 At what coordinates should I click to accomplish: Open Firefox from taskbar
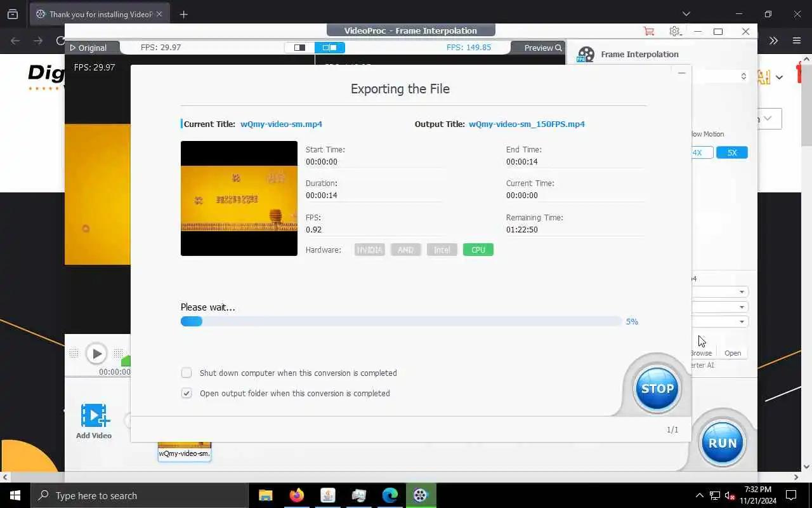coord(296,495)
